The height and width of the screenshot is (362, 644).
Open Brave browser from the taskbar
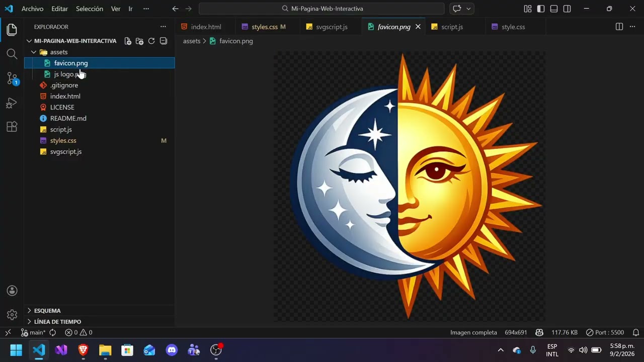coord(83,350)
